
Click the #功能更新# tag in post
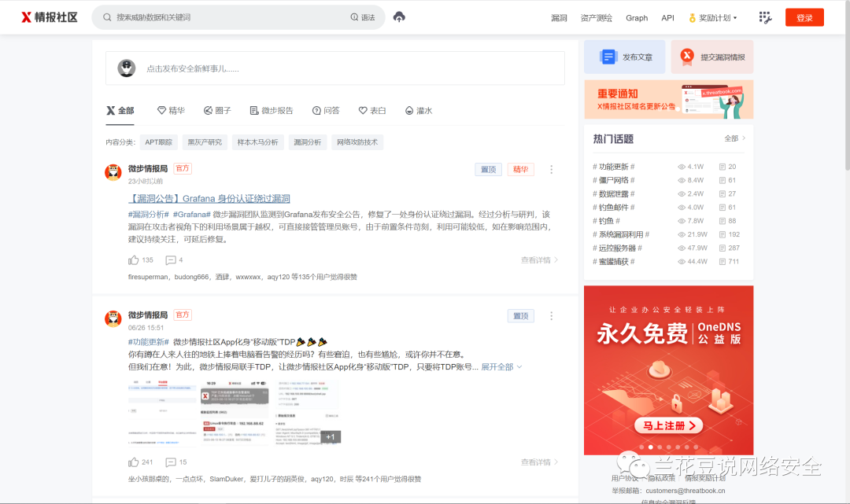tap(149, 342)
